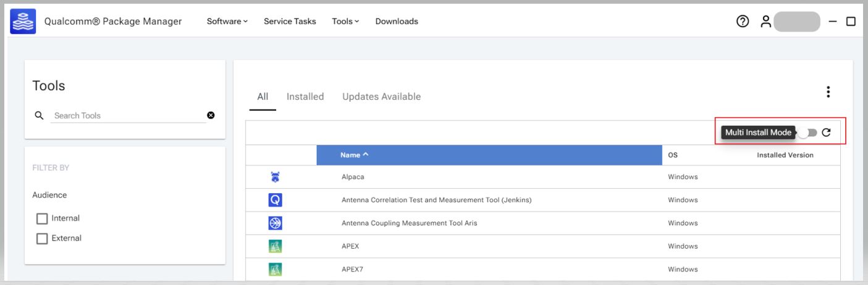Select the Alpaca row name
This screenshot has width=868, height=285.
pos(353,177)
